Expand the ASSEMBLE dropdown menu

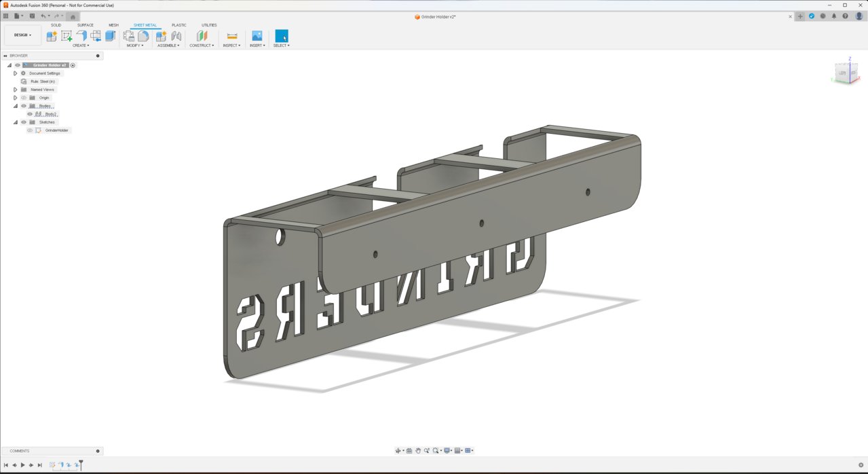[x=168, y=45]
